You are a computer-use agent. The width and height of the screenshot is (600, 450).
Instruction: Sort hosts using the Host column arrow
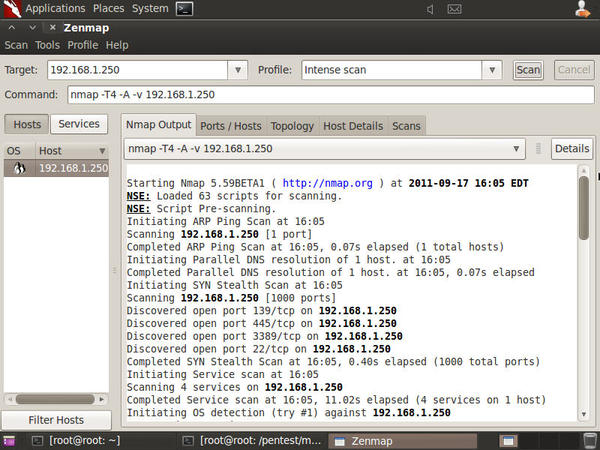pos(102,151)
